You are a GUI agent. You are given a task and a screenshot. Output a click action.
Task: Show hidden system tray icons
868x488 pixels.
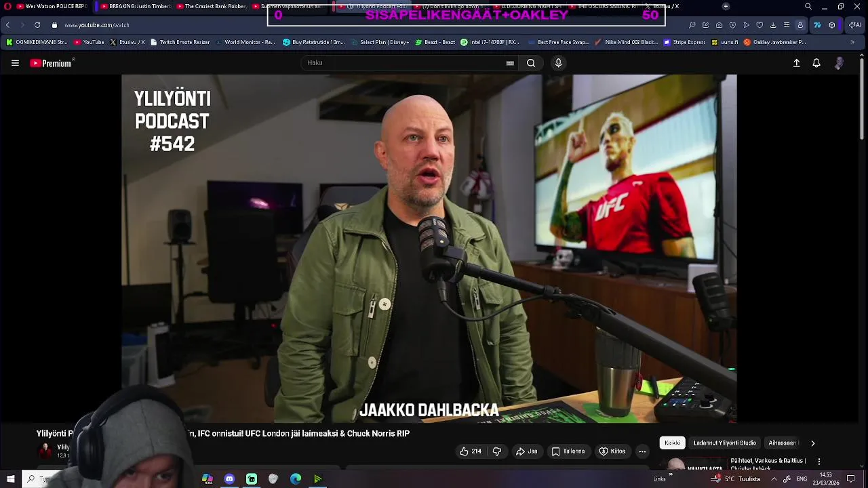(774, 479)
